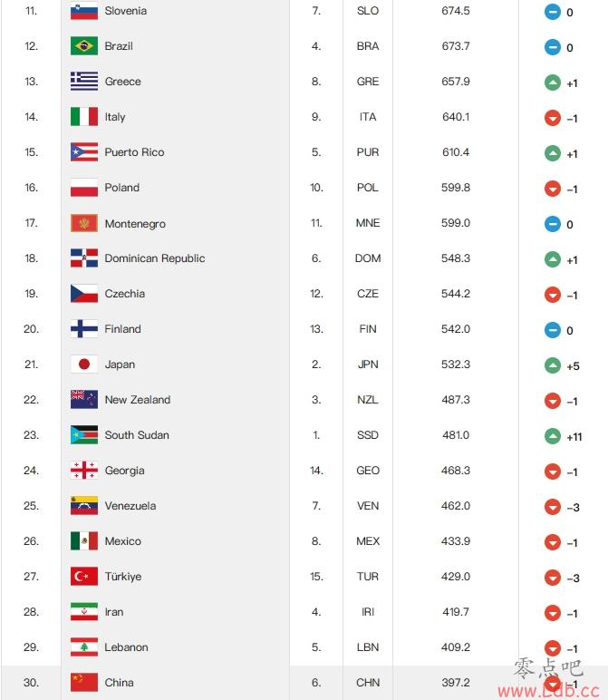The height and width of the screenshot is (700, 608).
Task: Click the Montenegro flag icon
Action: click(x=84, y=223)
